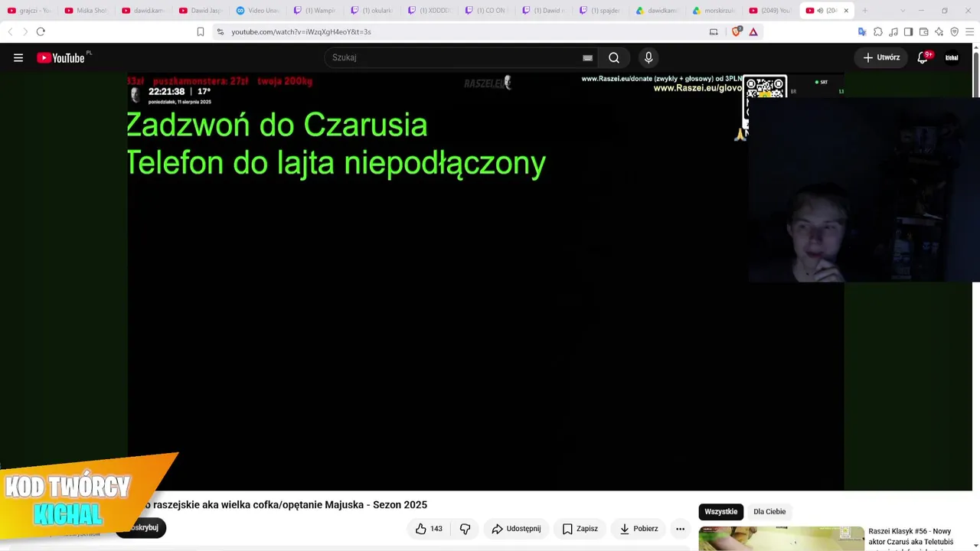Image resolution: width=980 pixels, height=551 pixels.
Task: Open YouTube notifications bell
Action: tap(923, 57)
